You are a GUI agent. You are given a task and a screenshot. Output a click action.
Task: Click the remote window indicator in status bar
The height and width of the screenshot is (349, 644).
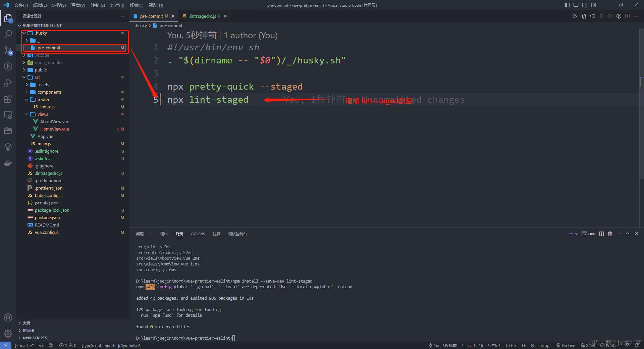6,345
